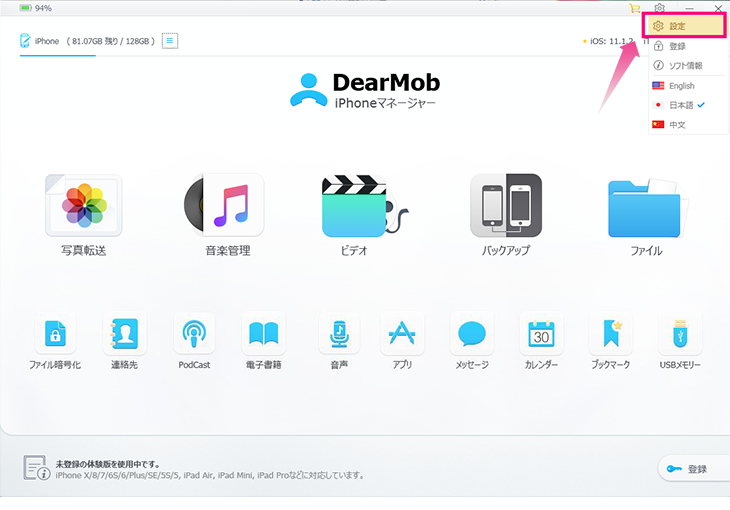Image resolution: width=730 pixels, height=510 pixels.
Task: Open the 電子書籍 ebook icon
Action: click(264, 333)
